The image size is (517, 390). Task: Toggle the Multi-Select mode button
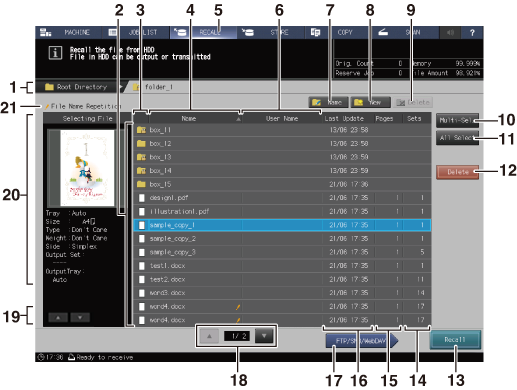coord(457,120)
